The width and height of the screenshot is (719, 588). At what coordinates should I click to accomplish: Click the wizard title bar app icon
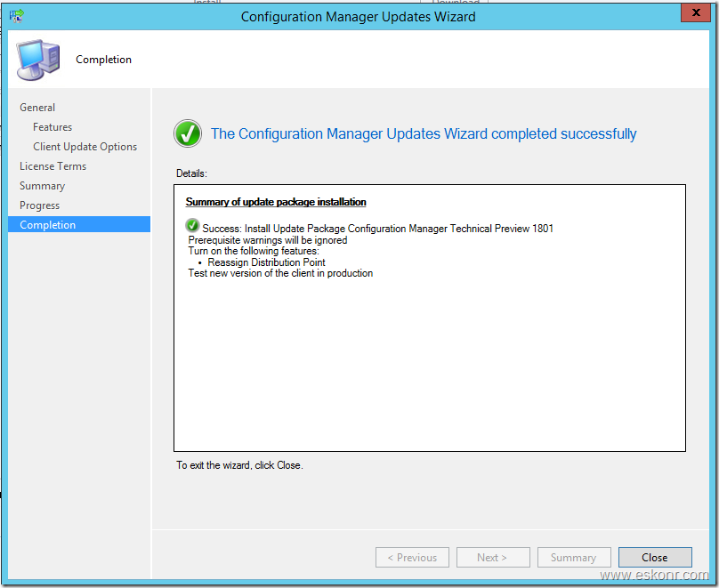tap(17, 16)
